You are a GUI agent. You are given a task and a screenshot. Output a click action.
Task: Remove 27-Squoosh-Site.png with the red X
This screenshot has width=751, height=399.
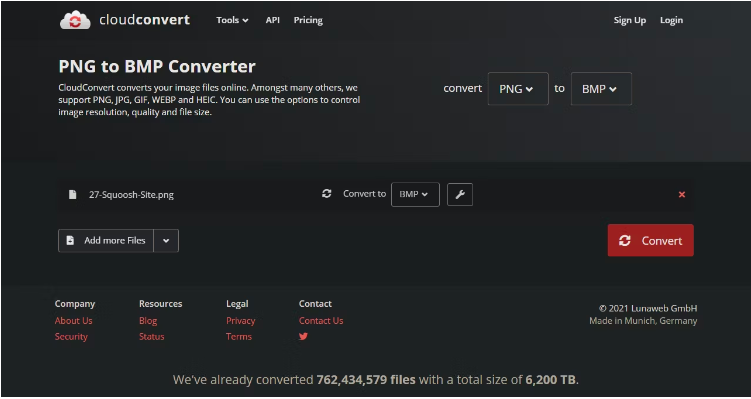click(682, 194)
